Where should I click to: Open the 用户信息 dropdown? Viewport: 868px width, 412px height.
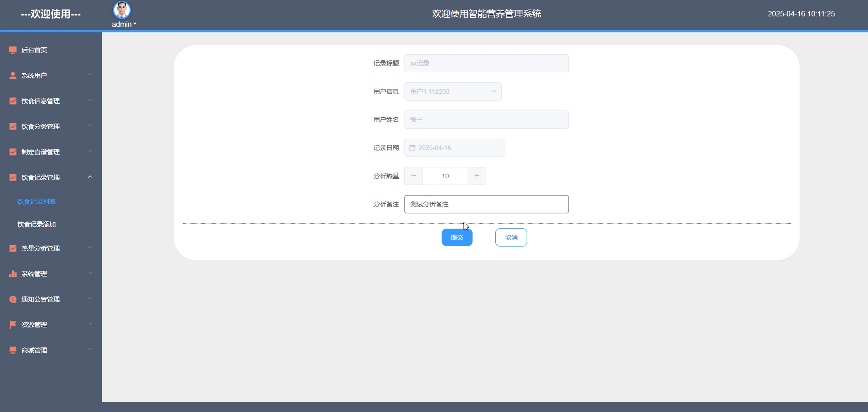452,91
